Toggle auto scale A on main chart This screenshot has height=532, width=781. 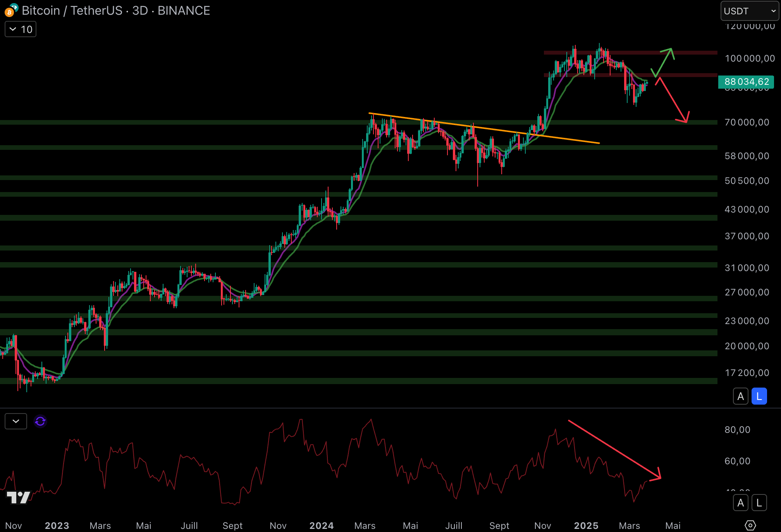740,396
